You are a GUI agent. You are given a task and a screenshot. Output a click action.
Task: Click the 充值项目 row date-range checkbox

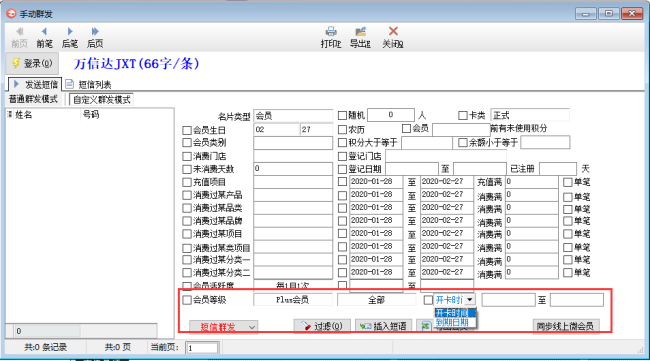pyautogui.click(x=342, y=182)
